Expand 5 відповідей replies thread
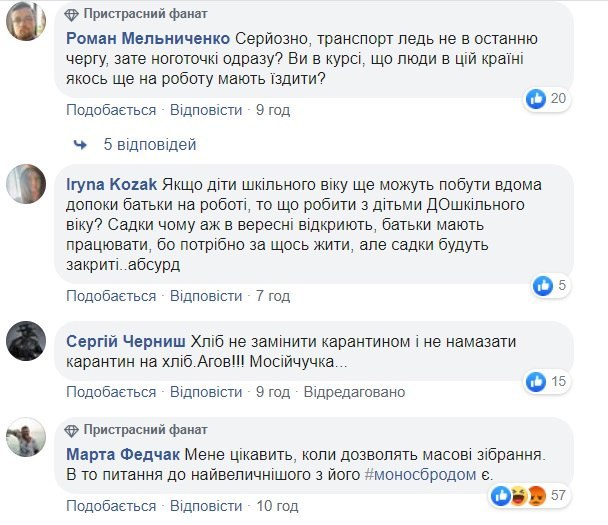The width and height of the screenshot is (608, 525). pos(150,145)
